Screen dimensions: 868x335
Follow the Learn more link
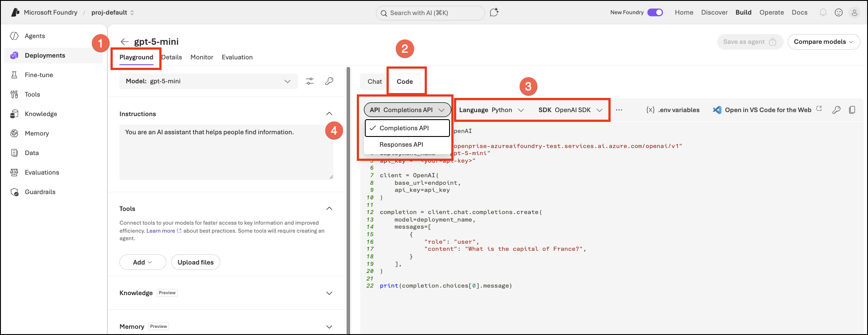point(164,231)
